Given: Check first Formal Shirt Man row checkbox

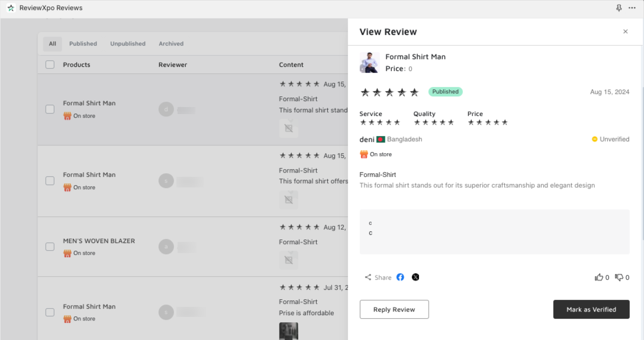Looking at the screenshot, I should click(50, 109).
